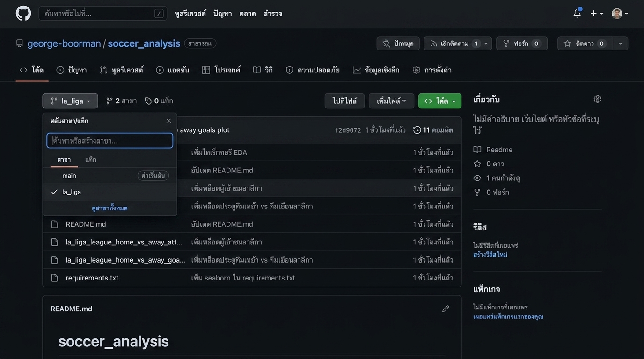Screen dimensions: 644x359
Task: Edit About details with gear icon
Action: click(598, 99)
